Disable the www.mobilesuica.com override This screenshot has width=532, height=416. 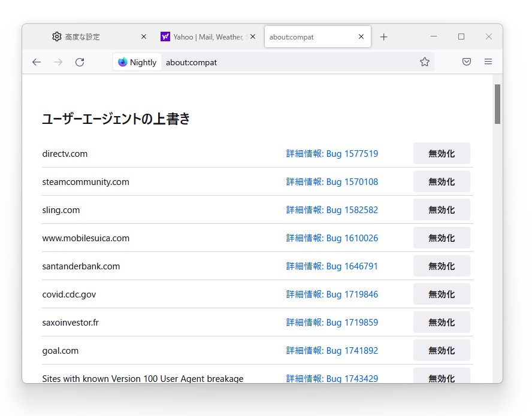point(442,238)
